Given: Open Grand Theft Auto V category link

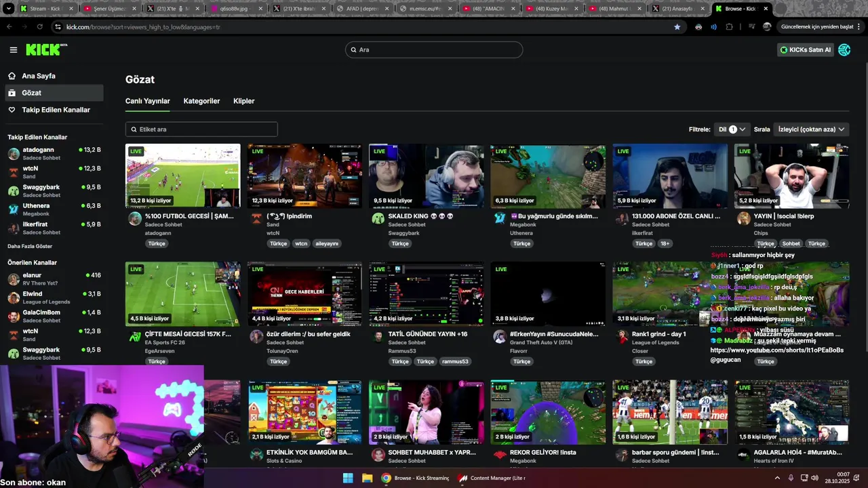Looking at the screenshot, I should point(541,342).
